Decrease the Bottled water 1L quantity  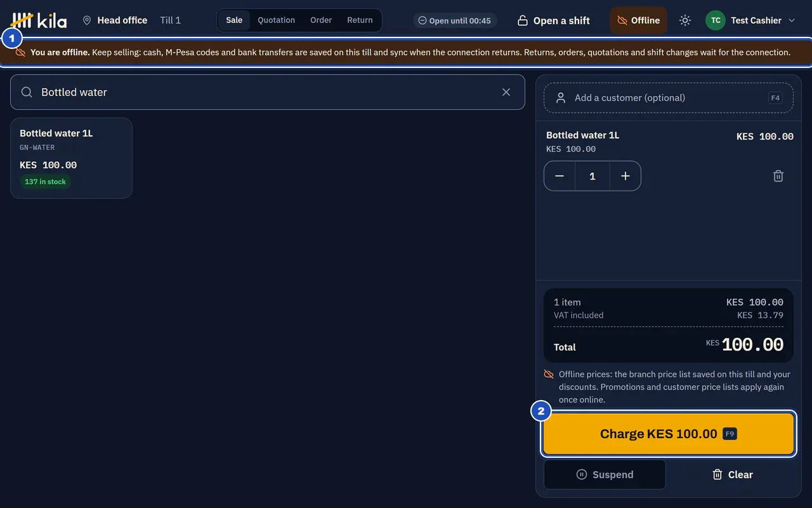(560, 176)
